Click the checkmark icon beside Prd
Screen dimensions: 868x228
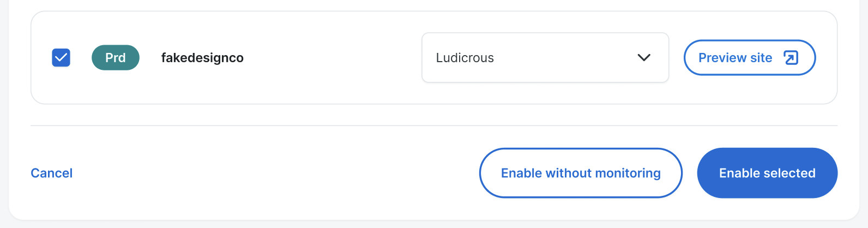coord(61,57)
